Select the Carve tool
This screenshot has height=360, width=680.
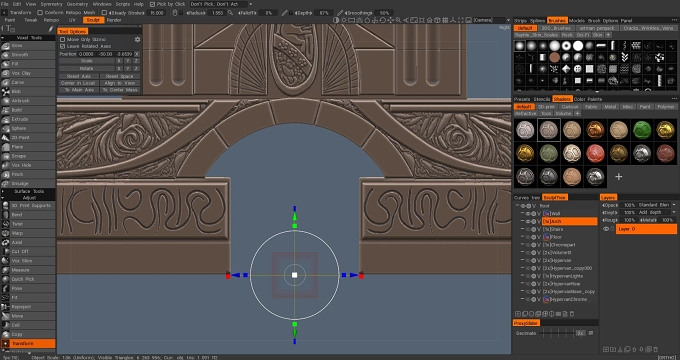click(x=28, y=82)
